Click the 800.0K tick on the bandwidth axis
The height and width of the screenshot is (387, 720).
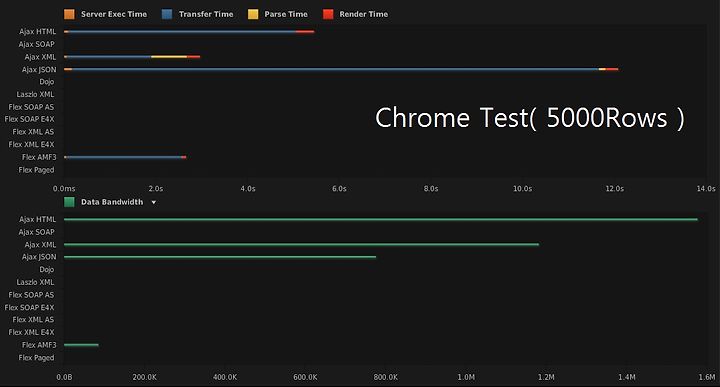point(386,377)
